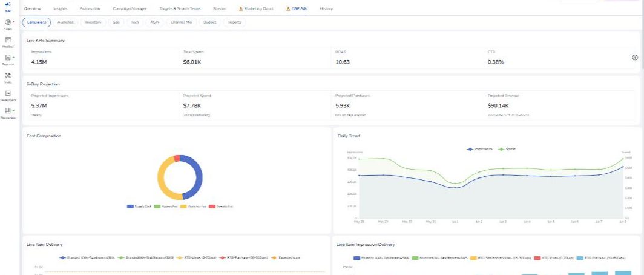
Task: Toggle red RTG-Views swatch in Impression Delivery legend
Action: click(x=538, y=258)
